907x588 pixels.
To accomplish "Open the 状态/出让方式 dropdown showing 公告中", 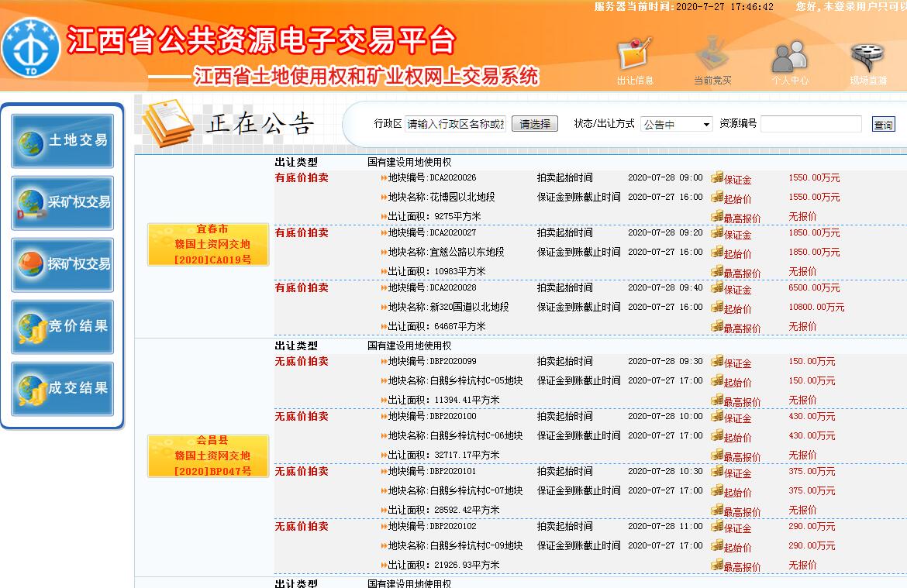I will coord(676,124).
